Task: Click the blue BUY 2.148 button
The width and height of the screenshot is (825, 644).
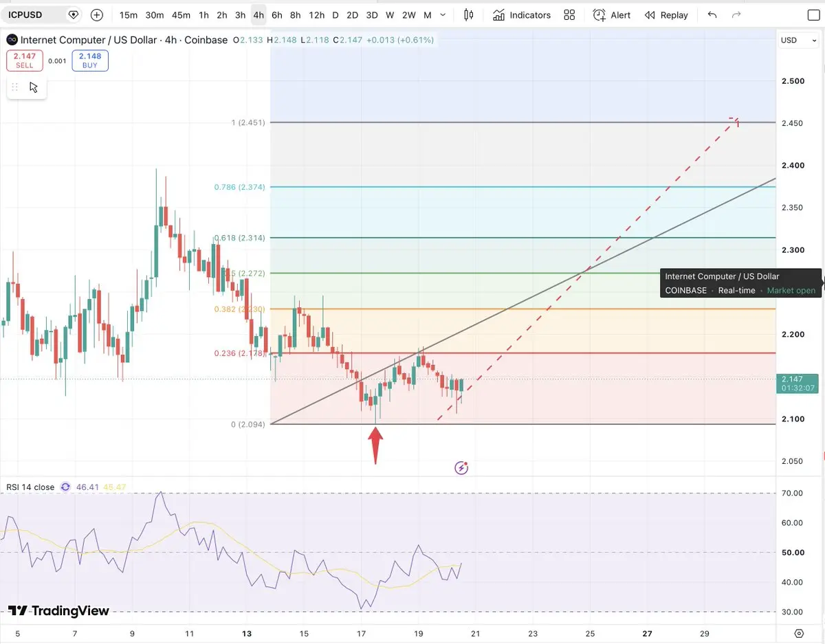Action: point(89,60)
